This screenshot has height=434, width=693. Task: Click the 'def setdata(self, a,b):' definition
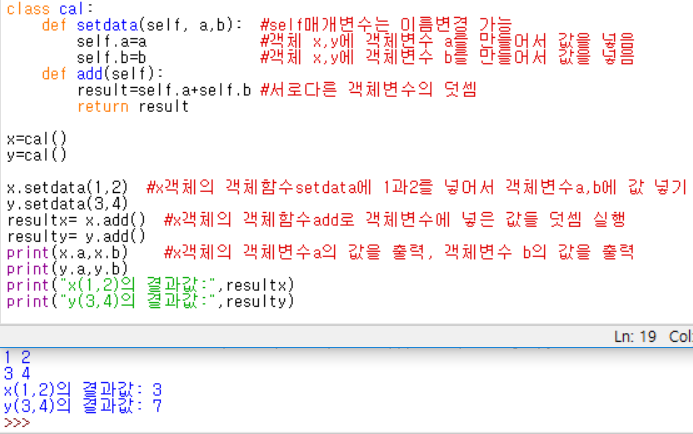click(142, 25)
